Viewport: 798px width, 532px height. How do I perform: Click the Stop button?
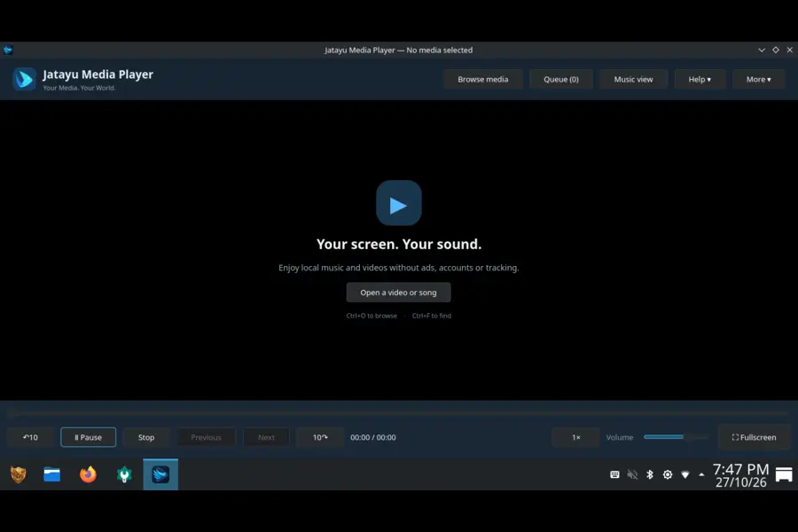click(146, 437)
